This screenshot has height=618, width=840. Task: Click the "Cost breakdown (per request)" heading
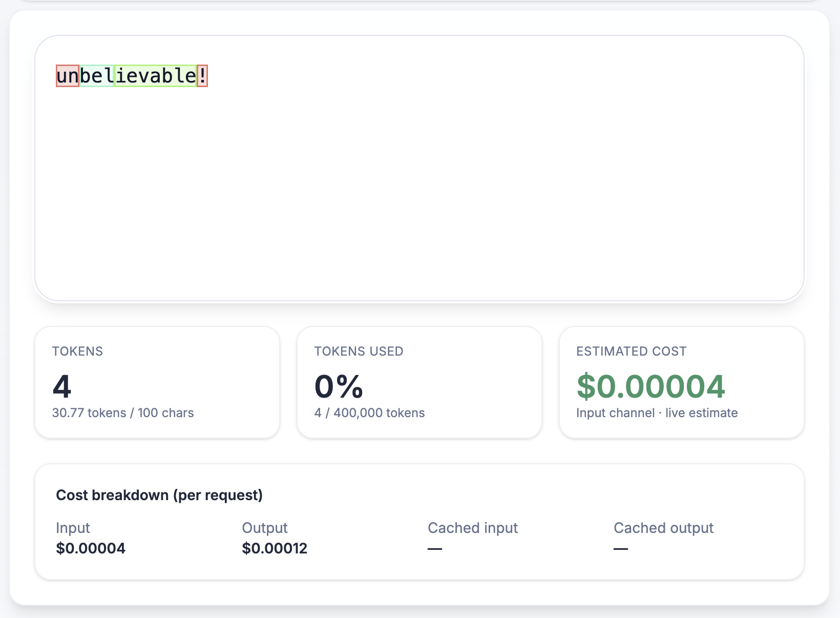tap(159, 495)
